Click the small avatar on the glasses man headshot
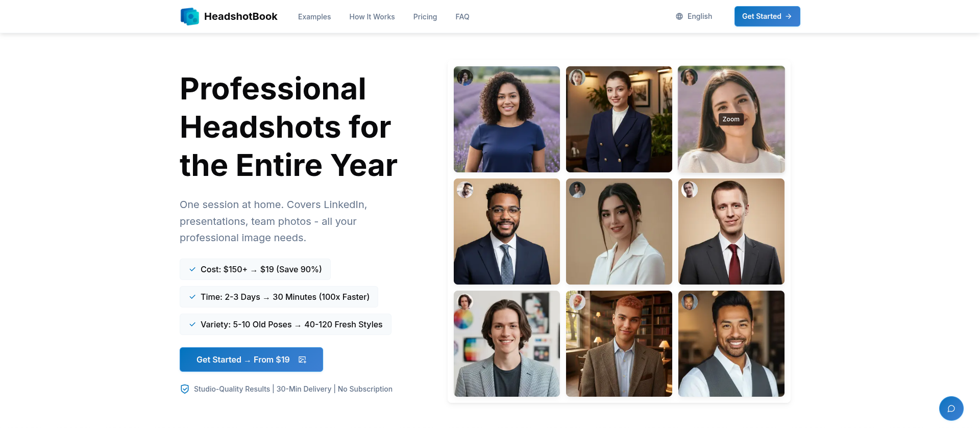This screenshot has width=980, height=437. pos(464,190)
